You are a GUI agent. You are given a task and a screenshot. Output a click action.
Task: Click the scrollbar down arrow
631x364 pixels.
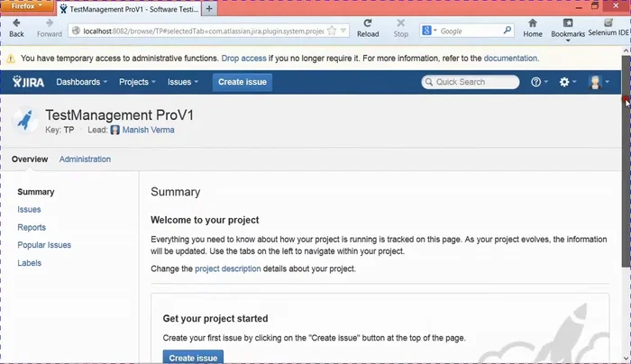[x=626, y=358]
